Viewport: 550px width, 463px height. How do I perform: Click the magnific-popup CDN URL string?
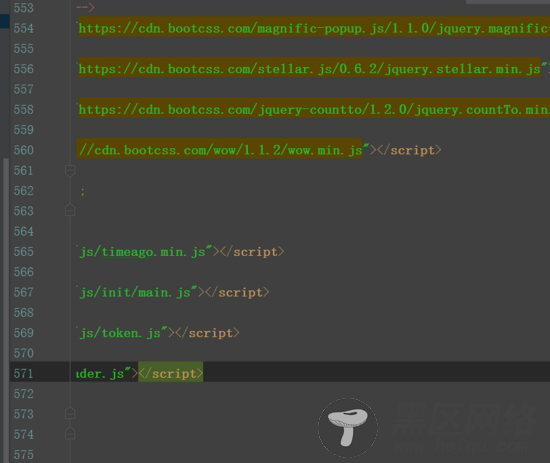314,28
